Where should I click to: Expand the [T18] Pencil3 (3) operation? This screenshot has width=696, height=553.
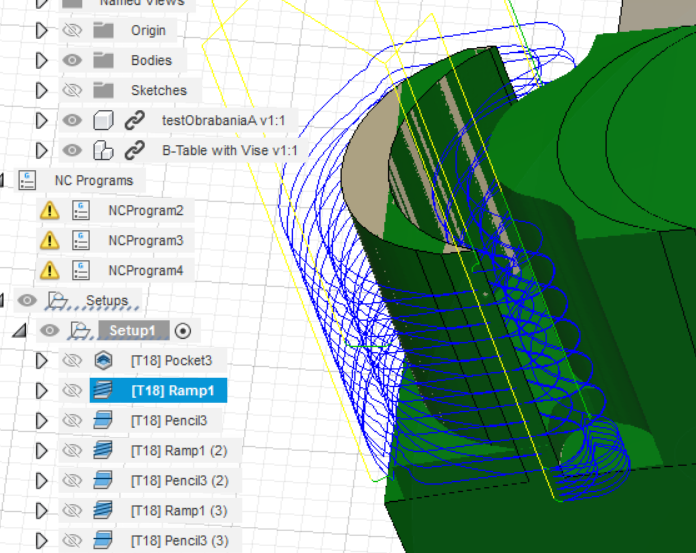coord(41,541)
